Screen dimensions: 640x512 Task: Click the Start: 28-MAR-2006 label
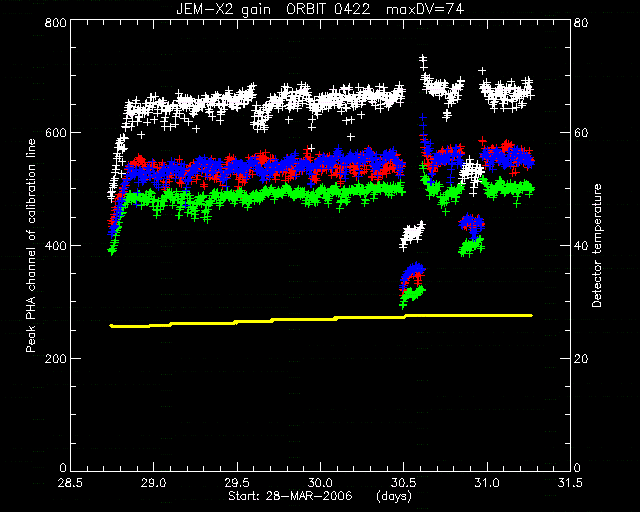[x=290, y=496]
